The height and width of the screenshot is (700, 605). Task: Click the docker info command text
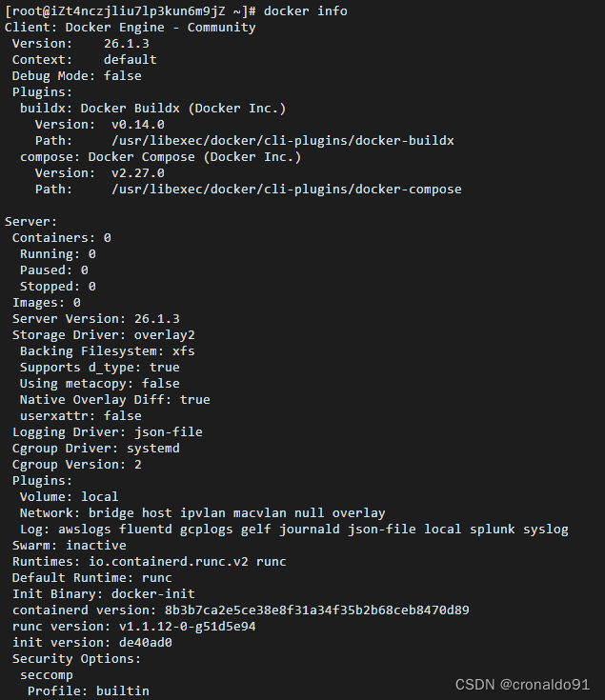306,10
